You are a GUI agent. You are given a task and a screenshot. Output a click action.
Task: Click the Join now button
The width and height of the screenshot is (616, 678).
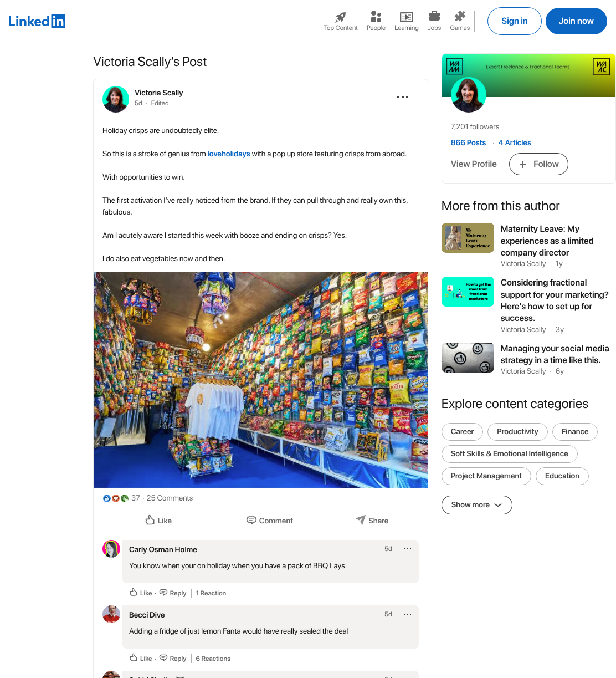[576, 21]
